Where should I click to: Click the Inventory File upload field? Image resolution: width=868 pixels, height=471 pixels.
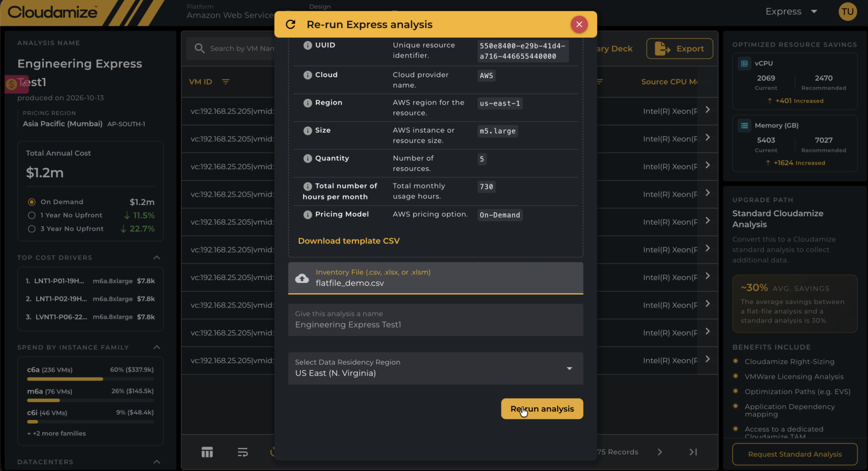tap(435, 278)
